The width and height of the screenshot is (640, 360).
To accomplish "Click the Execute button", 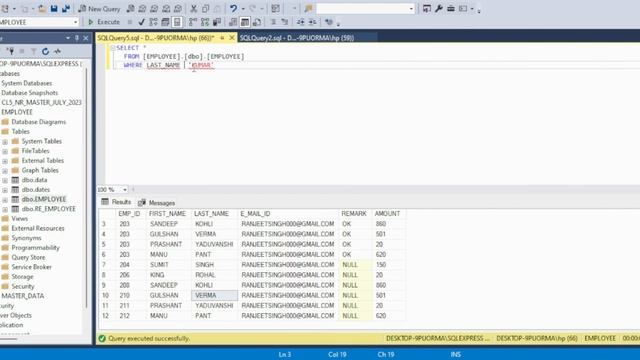I will (x=104, y=22).
